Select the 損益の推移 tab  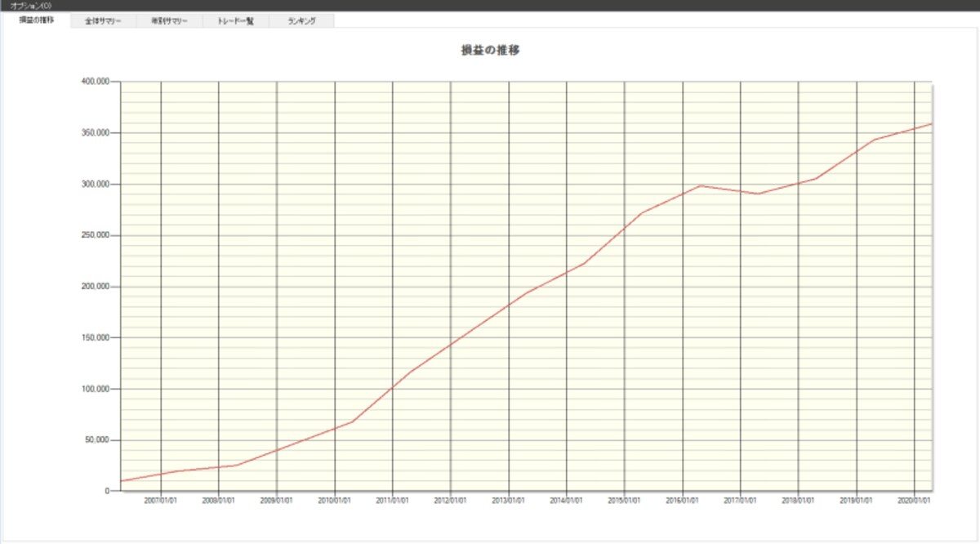click(37, 20)
